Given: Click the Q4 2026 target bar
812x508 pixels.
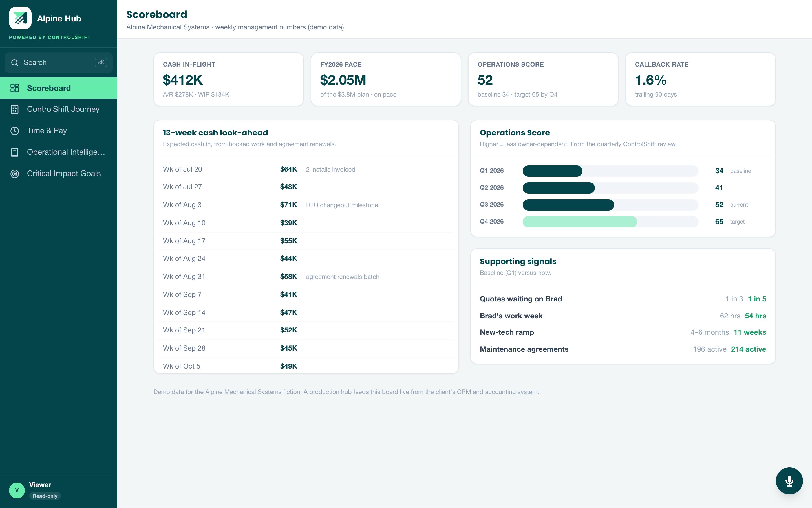Looking at the screenshot, I should (x=610, y=222).
